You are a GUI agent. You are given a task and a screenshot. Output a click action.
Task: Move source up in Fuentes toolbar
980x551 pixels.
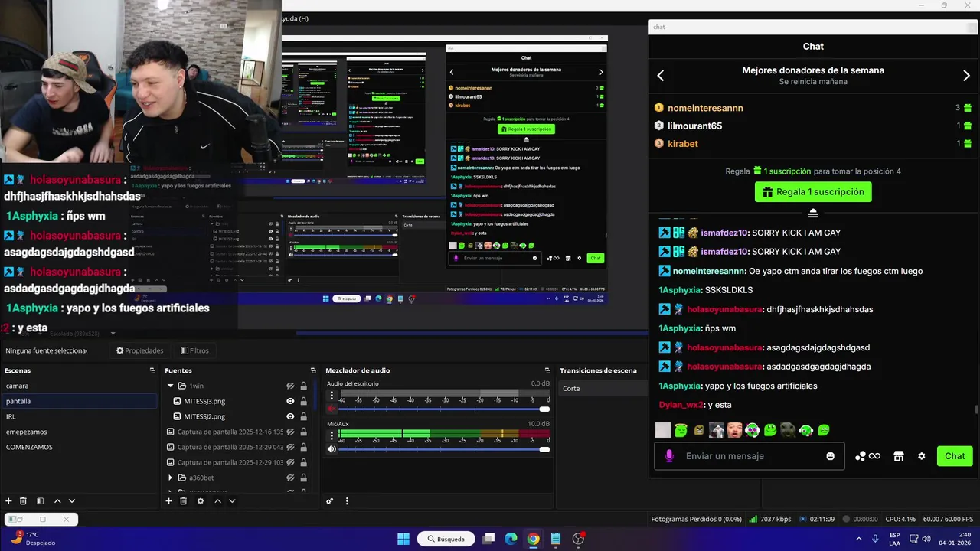[217, 501]
